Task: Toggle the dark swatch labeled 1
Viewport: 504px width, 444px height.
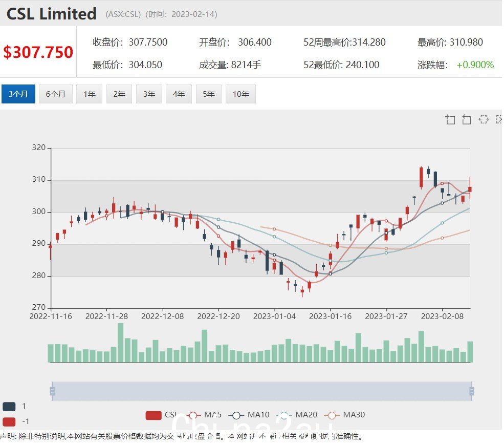Action: (9, 406)
